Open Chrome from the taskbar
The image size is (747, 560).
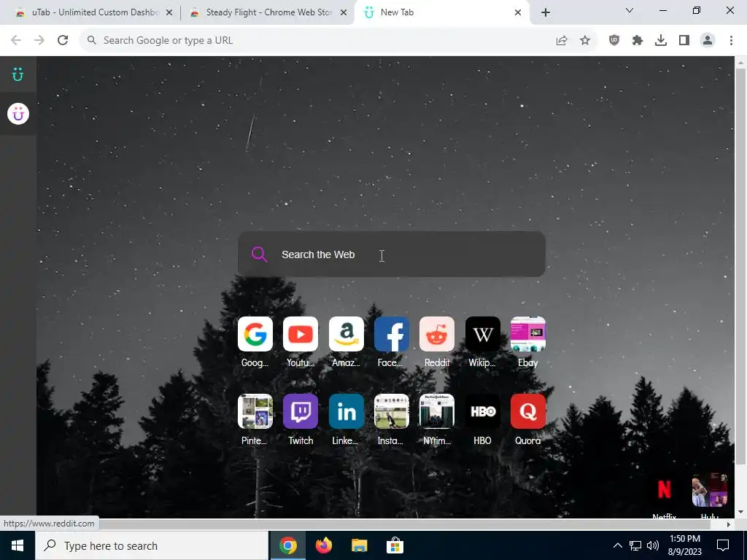click(x=287, y=545)
